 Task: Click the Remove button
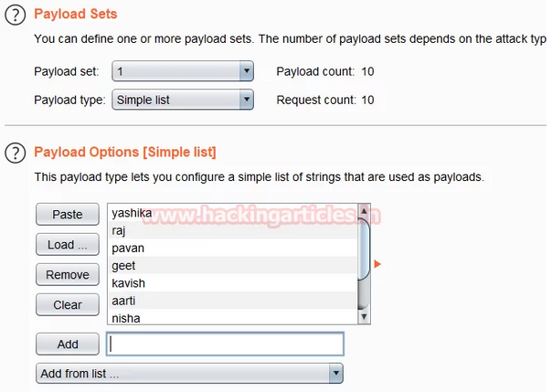coord(67,275)
